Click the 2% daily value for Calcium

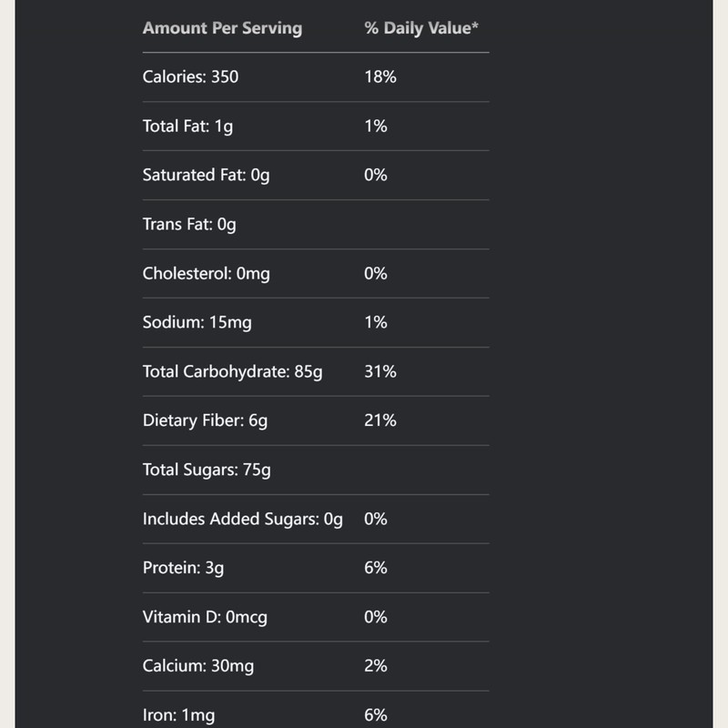[x=376, y=666]
